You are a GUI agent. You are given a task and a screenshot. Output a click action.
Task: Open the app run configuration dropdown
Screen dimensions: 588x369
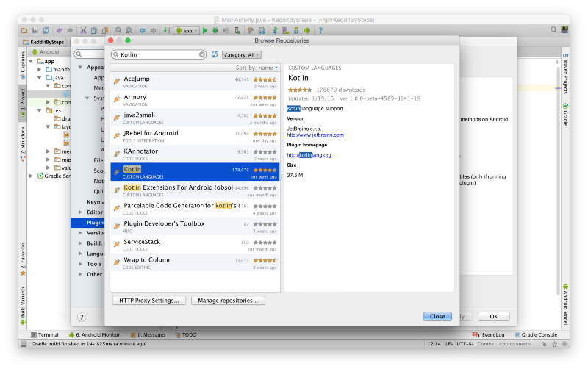pyautogui.click(x=187, y=31)
